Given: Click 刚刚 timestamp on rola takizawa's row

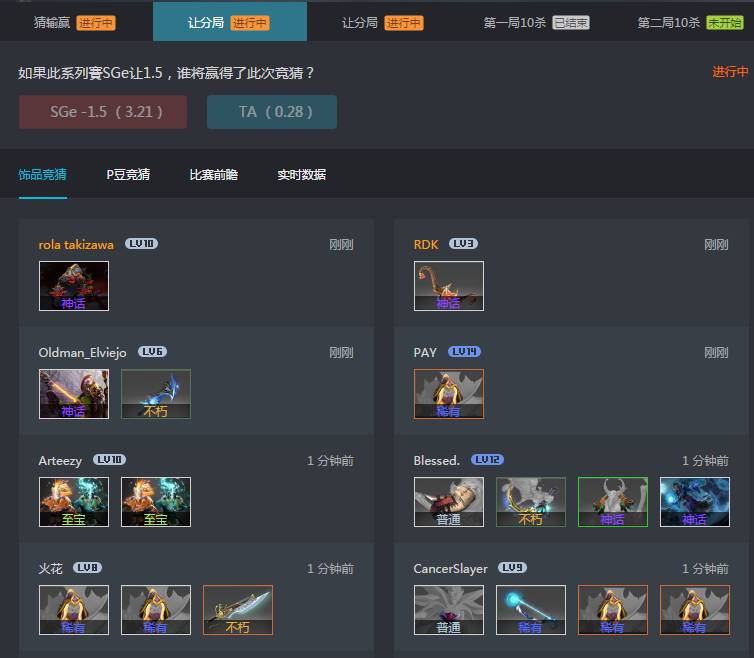Looking at the screenshot, I should (341, 245).
